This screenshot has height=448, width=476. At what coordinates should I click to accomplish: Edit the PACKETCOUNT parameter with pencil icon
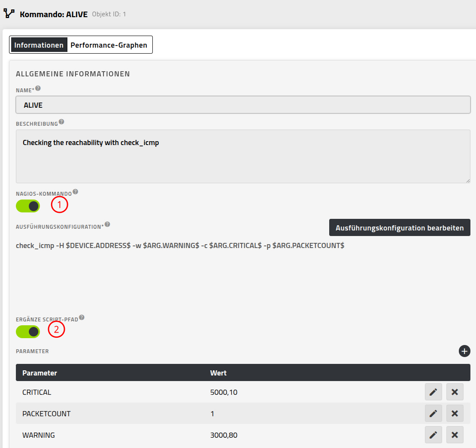click(433, 413)
